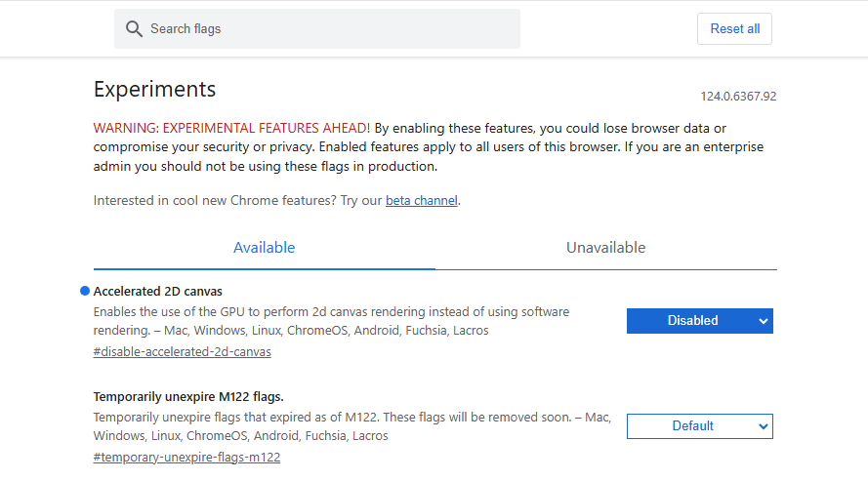This screenshot has height=481, width=868.
Task: Select the Accelerated 2D canvas flag title
Action: (158, 292)
